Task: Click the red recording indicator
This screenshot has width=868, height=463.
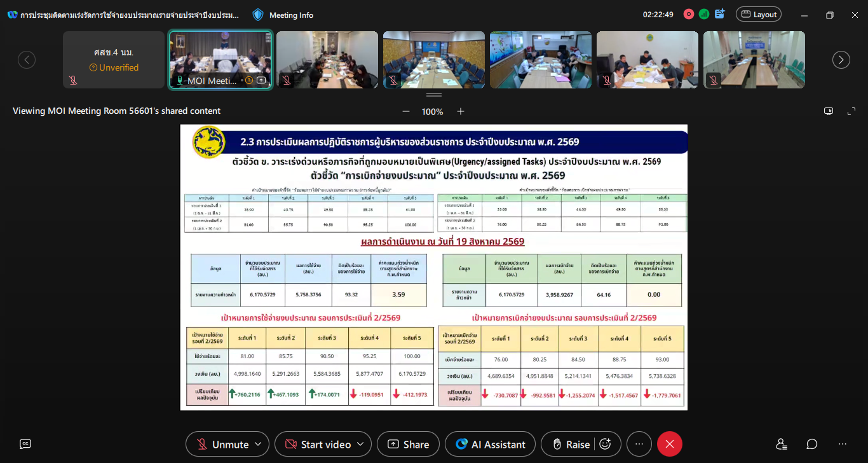Action: point(689,14)
